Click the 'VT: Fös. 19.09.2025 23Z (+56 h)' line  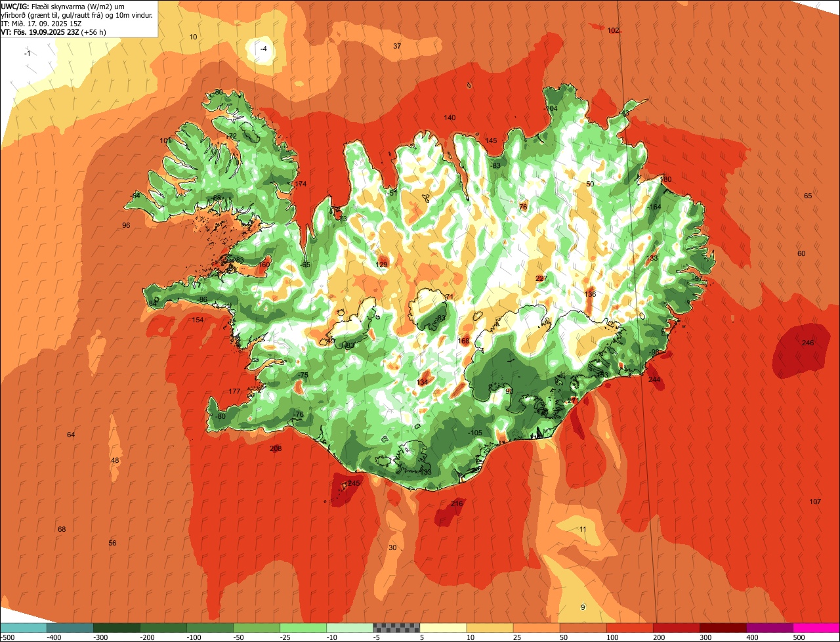click(54, 32)
